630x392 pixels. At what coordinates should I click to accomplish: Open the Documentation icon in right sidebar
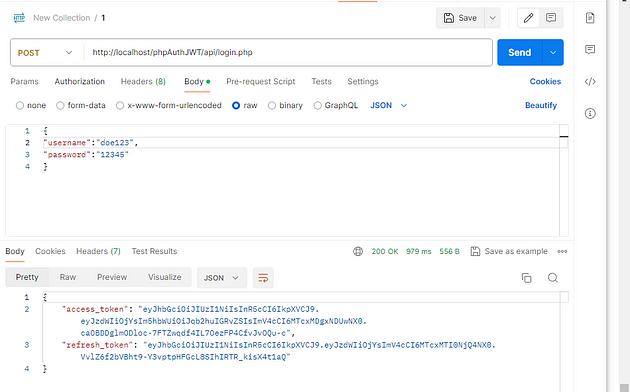tap(590, 18)
